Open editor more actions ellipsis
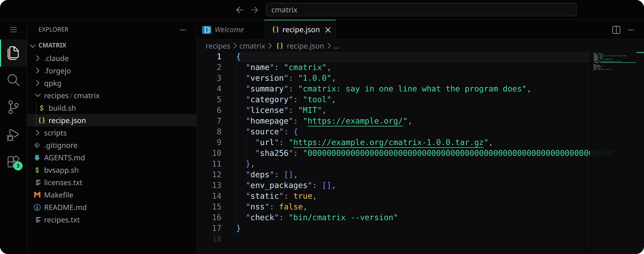Screen dimensions: 644x254 coord(631,30)
